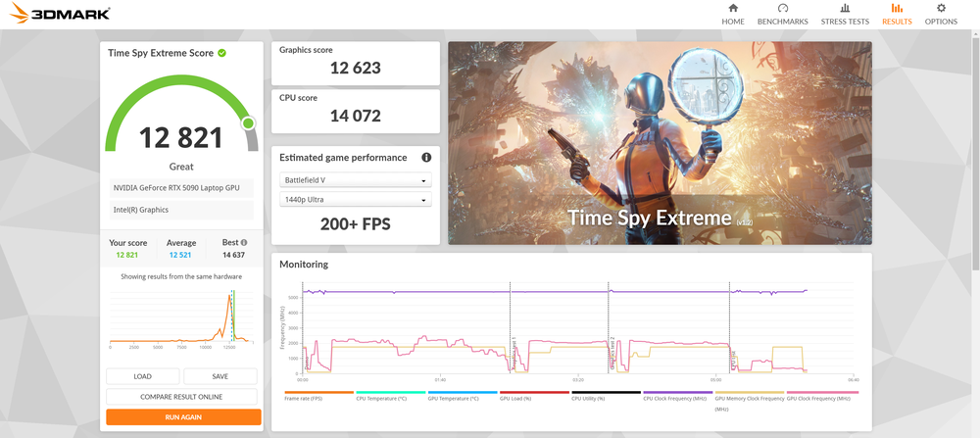
Task: Toggle GPU Clock Frequency legend swatch
Action: (822, 392)
